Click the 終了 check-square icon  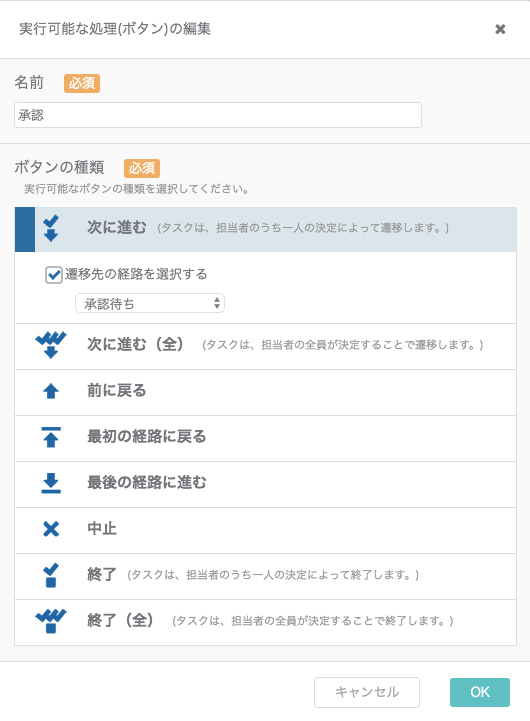[x=51, y=575]
